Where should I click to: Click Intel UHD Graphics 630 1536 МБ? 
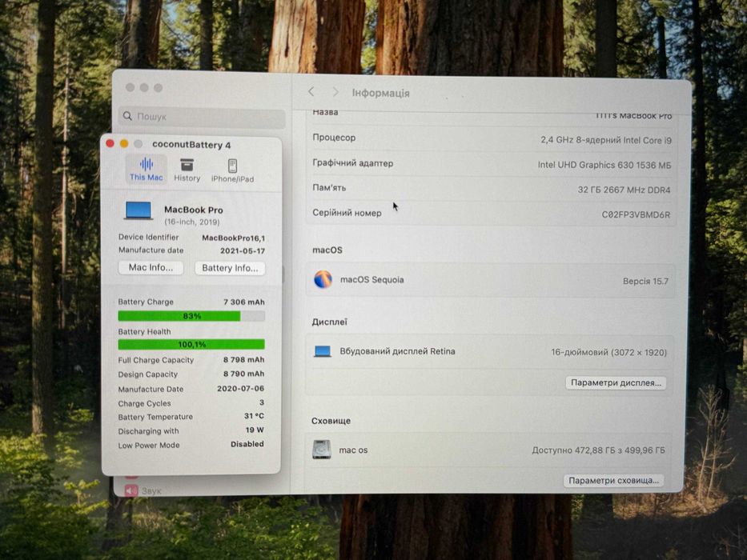[604, 166]
